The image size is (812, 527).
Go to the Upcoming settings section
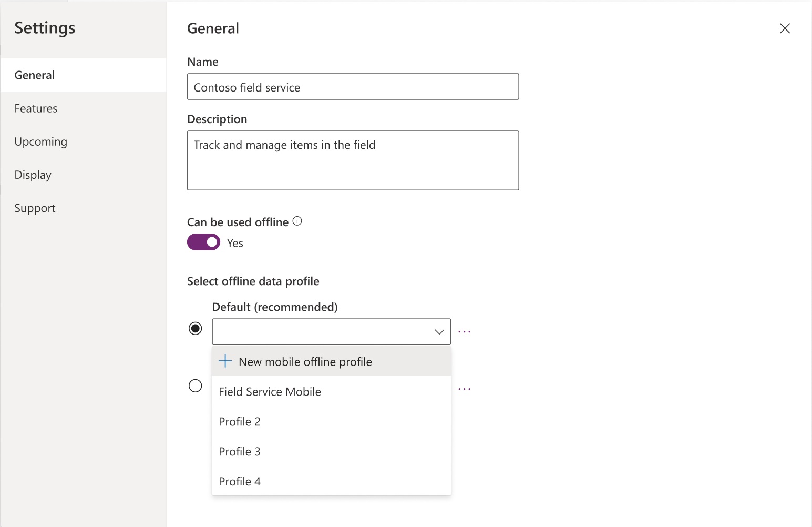40,141
